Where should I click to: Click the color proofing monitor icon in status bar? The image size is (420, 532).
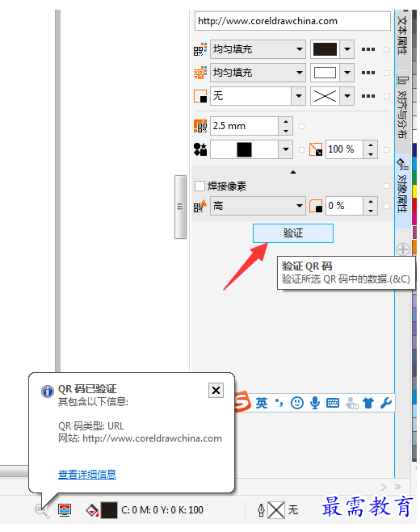(65, 510)
